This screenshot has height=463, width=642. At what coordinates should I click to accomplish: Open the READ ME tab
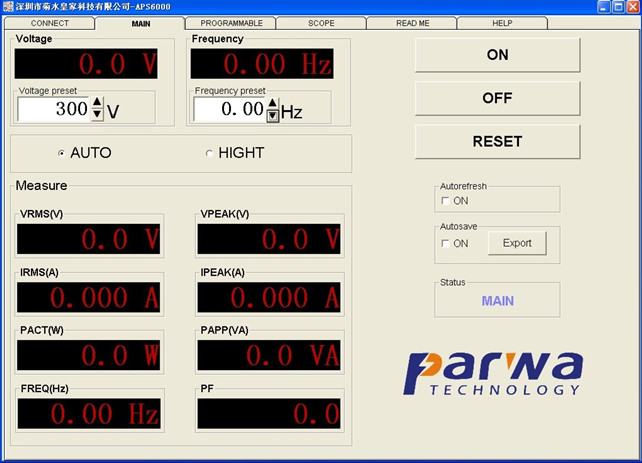[412, 23]
